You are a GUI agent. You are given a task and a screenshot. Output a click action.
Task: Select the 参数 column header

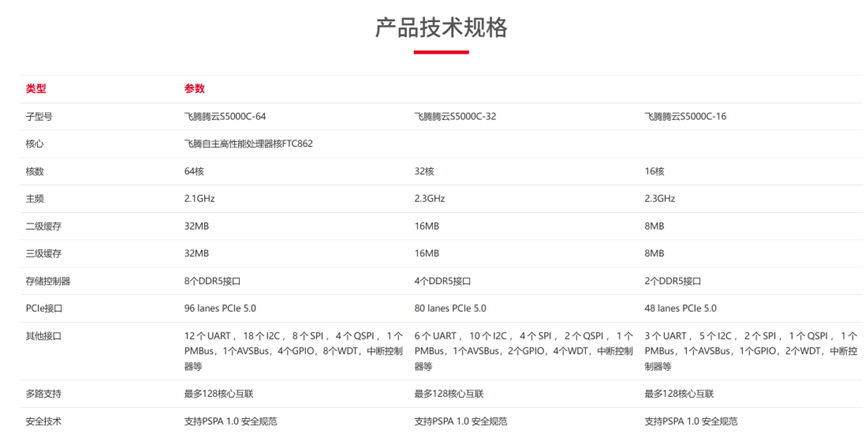coord(195,88)
